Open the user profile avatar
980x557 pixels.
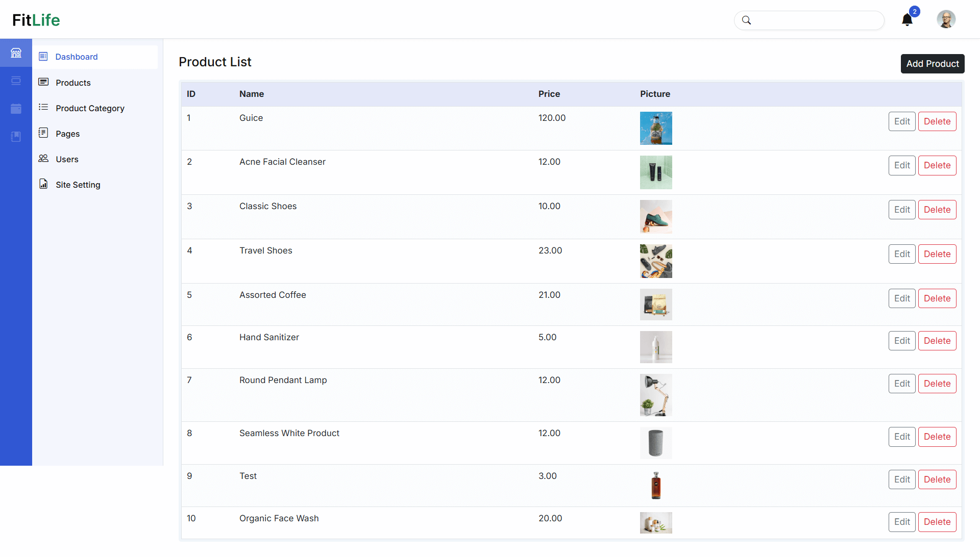point(946,19)
